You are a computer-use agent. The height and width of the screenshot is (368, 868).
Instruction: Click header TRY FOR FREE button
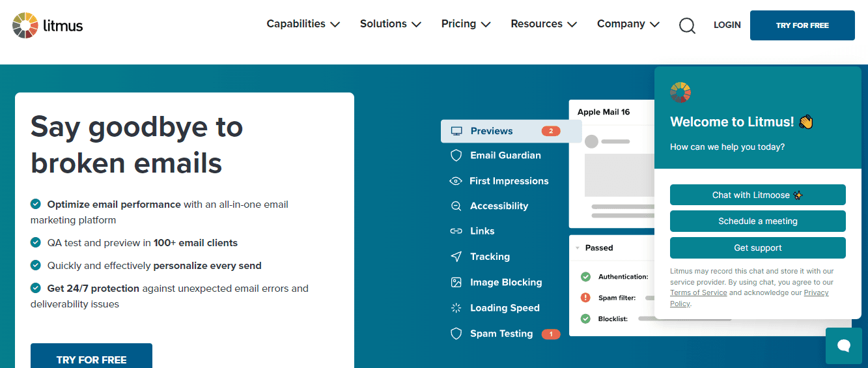[802, 25]
